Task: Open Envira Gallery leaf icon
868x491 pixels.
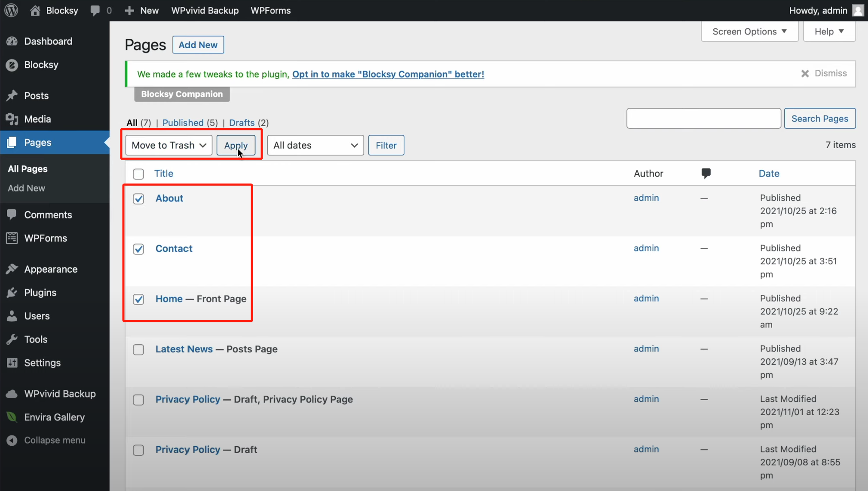Action: click(x=12, y=417)
